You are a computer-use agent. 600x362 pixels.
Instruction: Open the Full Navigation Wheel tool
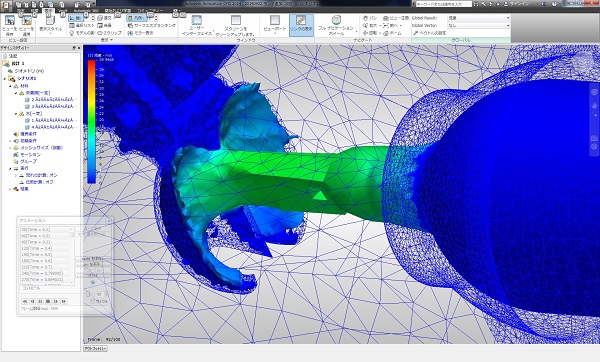336,25
